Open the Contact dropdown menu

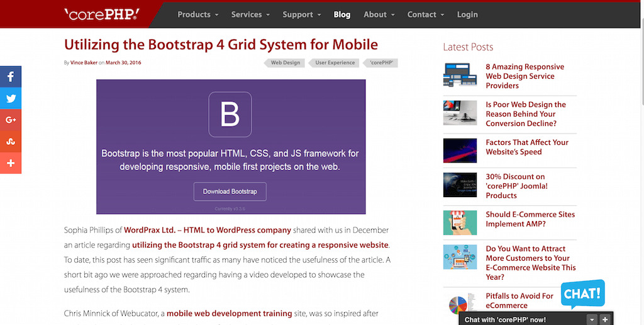[426, 14]
